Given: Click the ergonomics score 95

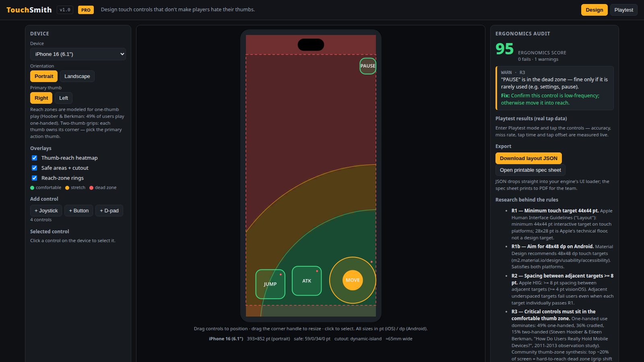Looking at the screenshot, I should point(504,49).
